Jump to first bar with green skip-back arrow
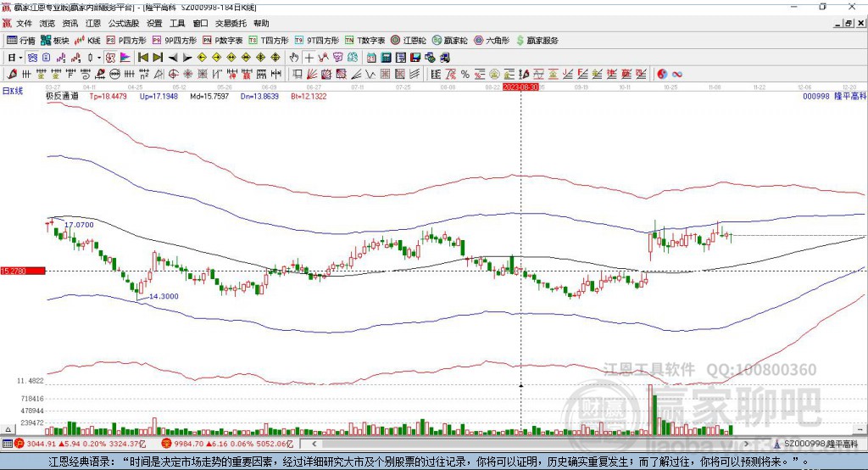868x470 pixels. (x=142, y=58)
